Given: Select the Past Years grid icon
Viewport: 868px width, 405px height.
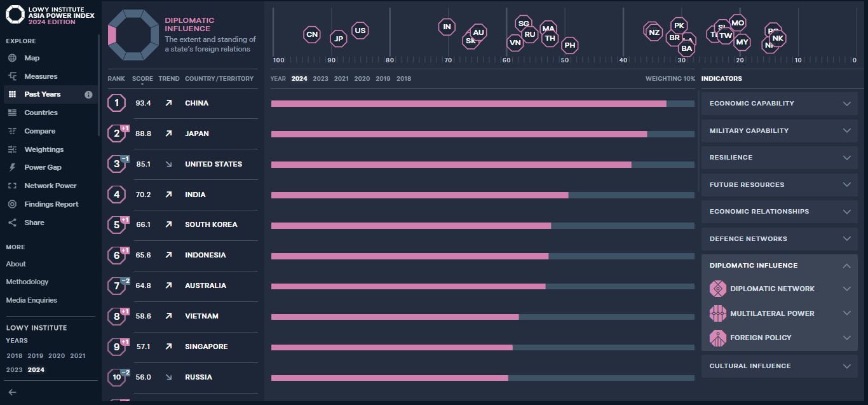Looking at the screenshot, I should point(12,94).
